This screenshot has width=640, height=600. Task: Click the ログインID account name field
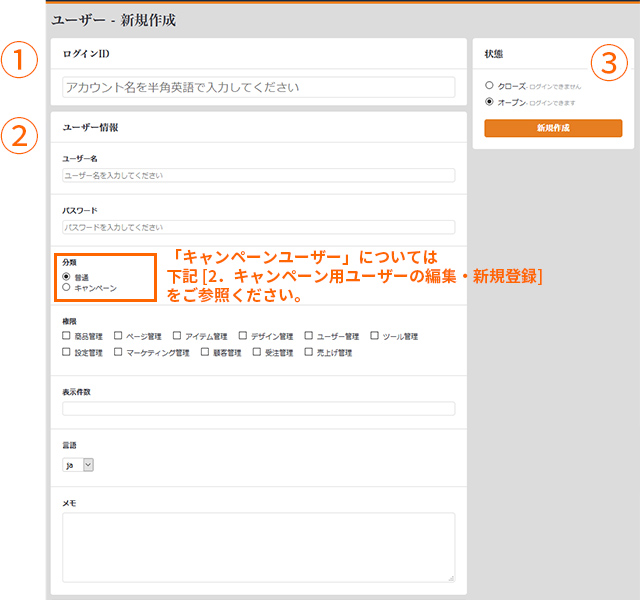point(258,87)
